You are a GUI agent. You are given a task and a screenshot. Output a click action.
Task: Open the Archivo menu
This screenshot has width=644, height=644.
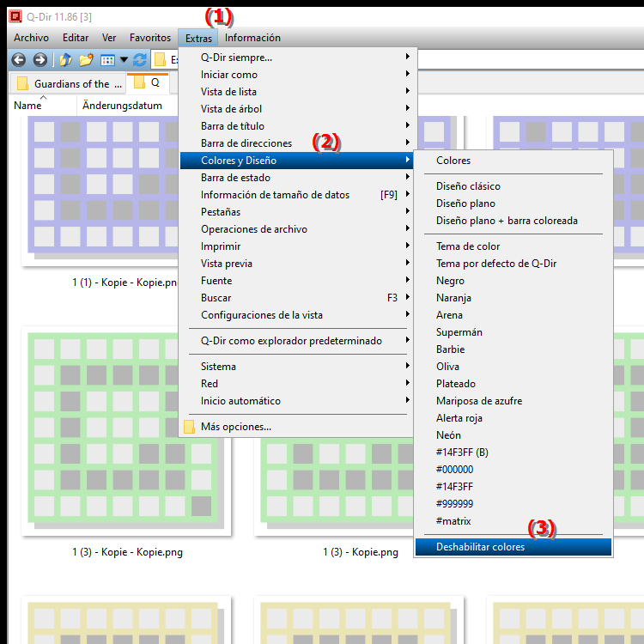tap(31, 38)
